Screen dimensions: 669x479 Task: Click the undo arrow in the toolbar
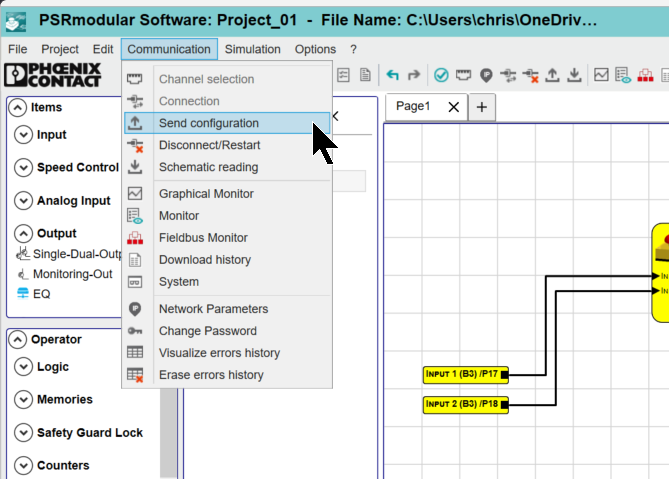tap(393, 75)
